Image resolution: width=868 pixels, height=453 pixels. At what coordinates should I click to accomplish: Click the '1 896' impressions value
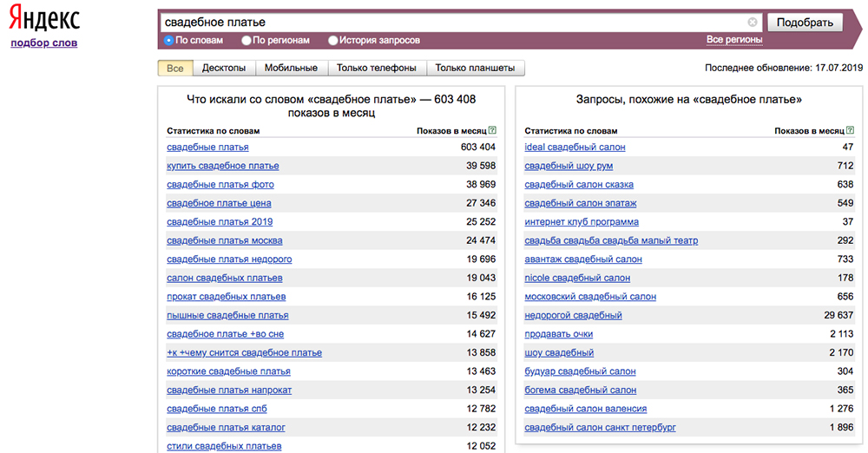tap(841, 428)
